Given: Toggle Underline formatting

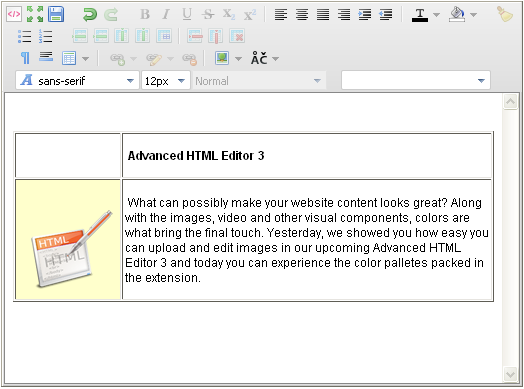Looking at the screenshot, I should [187, 14].
